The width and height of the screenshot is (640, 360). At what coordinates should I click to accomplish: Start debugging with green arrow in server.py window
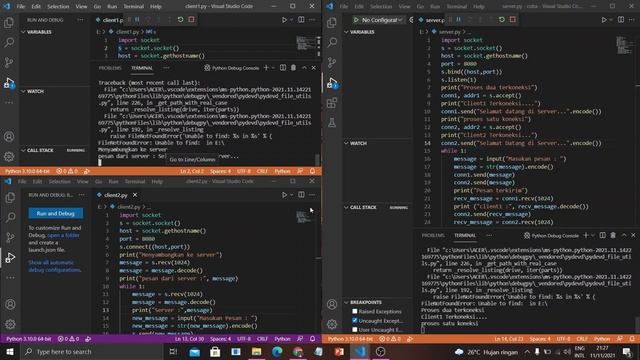(356, 20)
